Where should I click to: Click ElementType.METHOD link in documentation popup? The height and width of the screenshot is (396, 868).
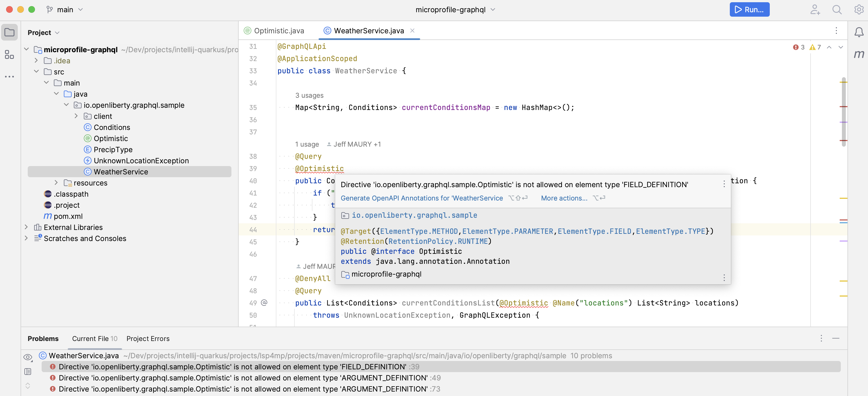[419, 231]
